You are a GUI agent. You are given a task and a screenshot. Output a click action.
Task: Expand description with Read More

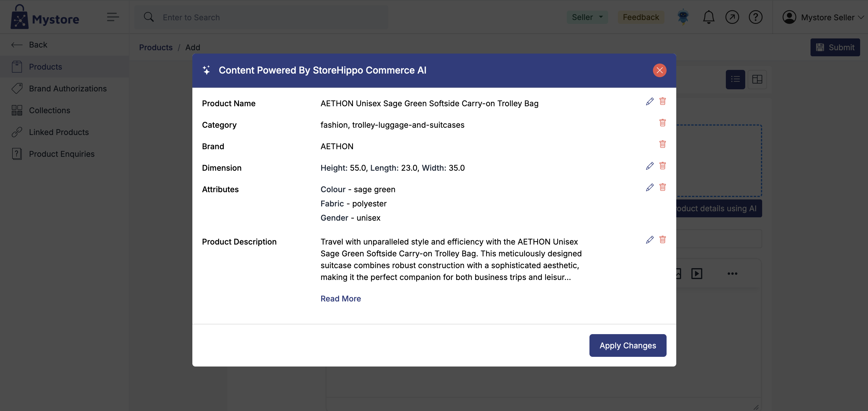340,299
